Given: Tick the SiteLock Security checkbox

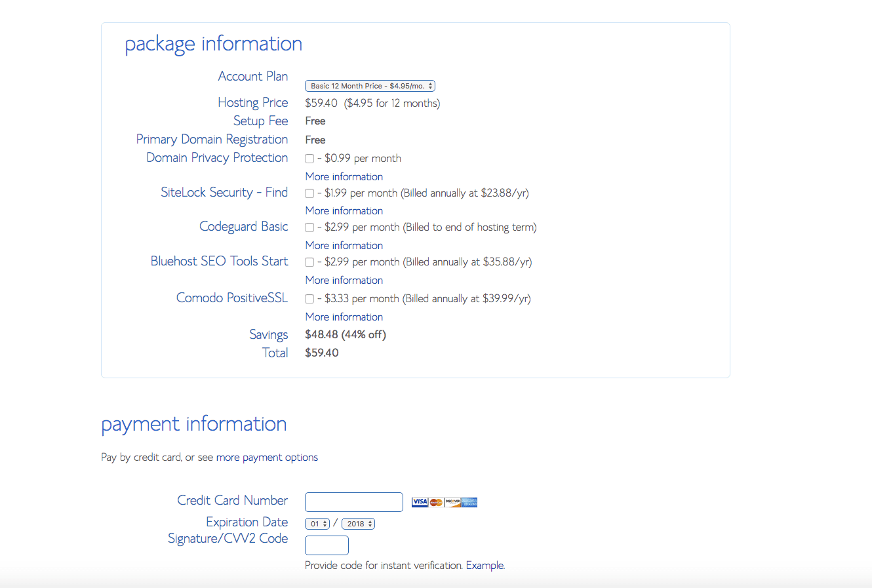Looking at the screenshot, I should pos(309,193).
